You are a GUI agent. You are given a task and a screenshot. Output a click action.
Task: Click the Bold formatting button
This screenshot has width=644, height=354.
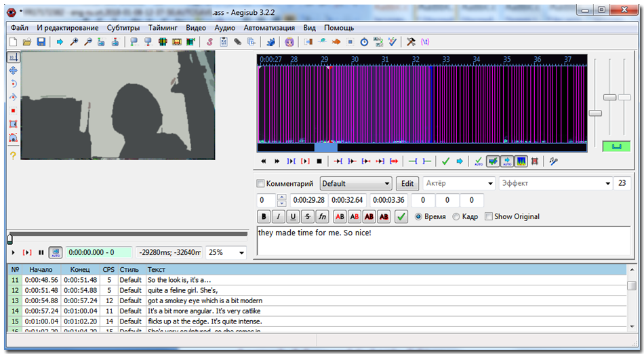click(264, 217)
